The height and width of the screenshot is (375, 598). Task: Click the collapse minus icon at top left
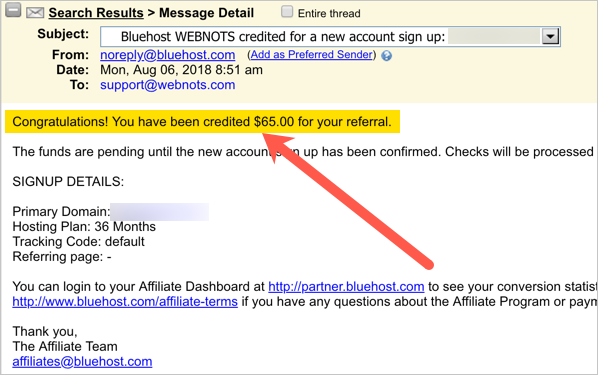coord(13,10)
